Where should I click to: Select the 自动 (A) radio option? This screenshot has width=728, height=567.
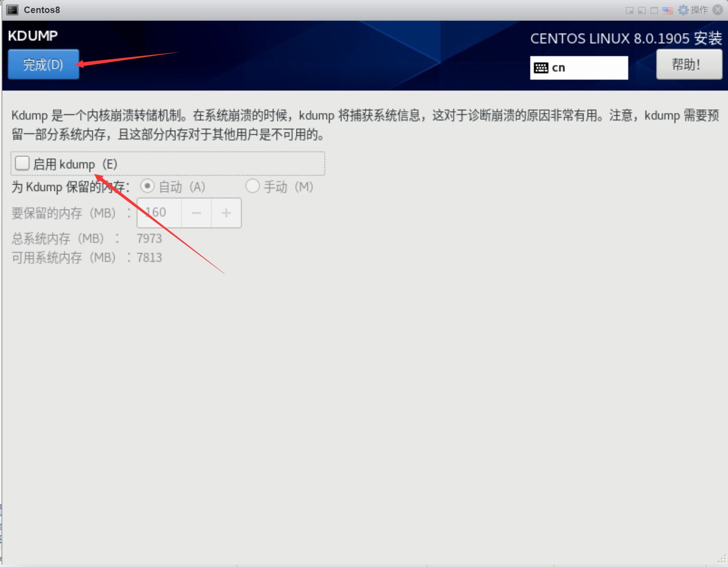(147, 186)
